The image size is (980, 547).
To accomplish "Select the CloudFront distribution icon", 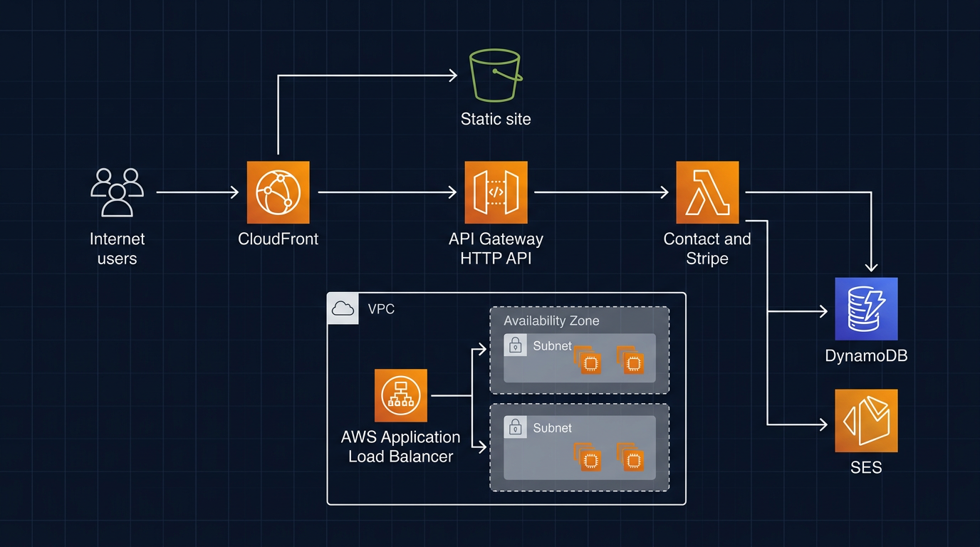I will pos(278,192).
